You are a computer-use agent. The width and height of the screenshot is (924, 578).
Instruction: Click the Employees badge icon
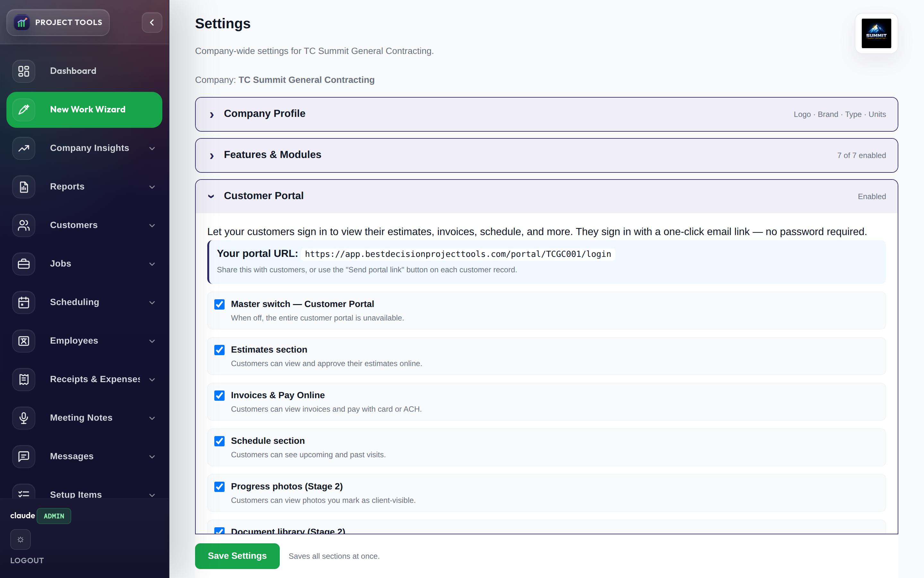tap(24, 341)
